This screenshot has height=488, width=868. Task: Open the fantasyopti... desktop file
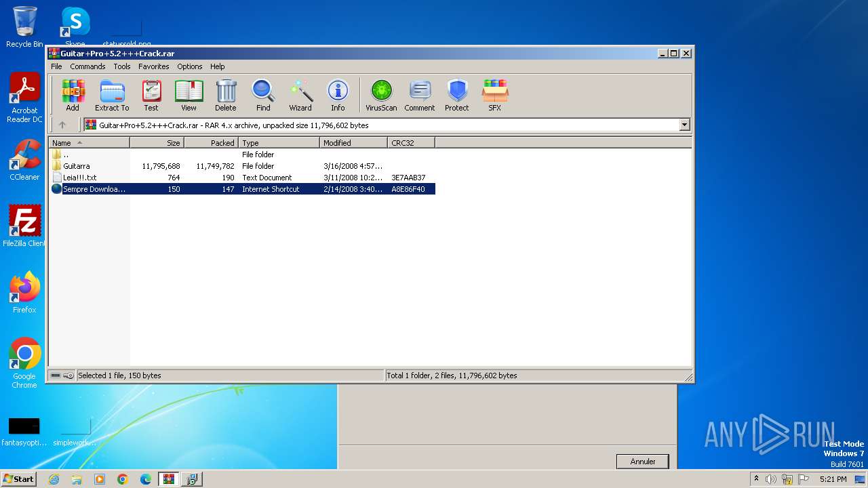pos(24,432)
